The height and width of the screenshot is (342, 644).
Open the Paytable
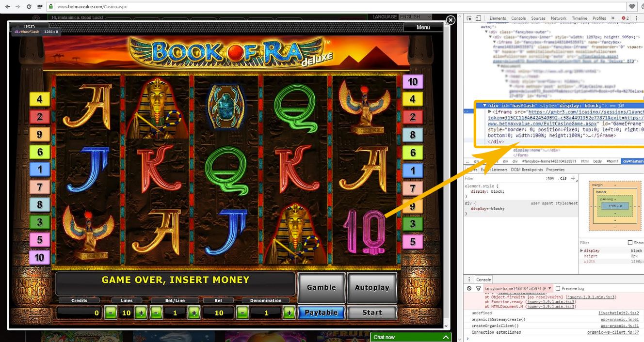(321, 312)
